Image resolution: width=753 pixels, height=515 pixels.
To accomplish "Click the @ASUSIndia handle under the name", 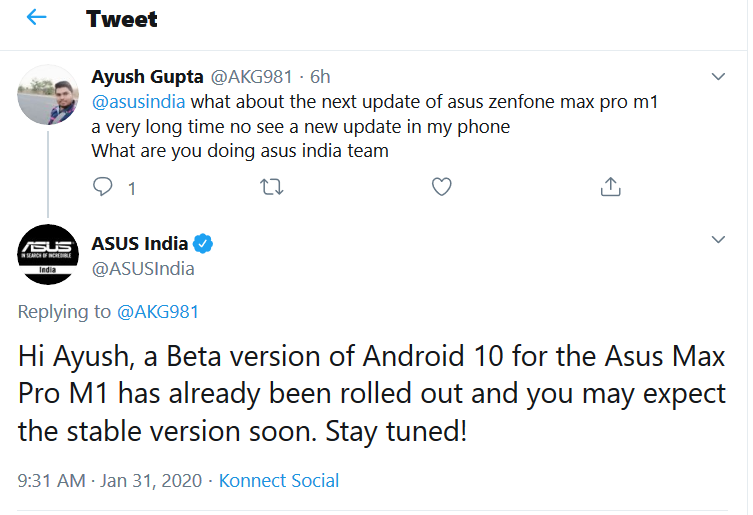I will [143, 269].
